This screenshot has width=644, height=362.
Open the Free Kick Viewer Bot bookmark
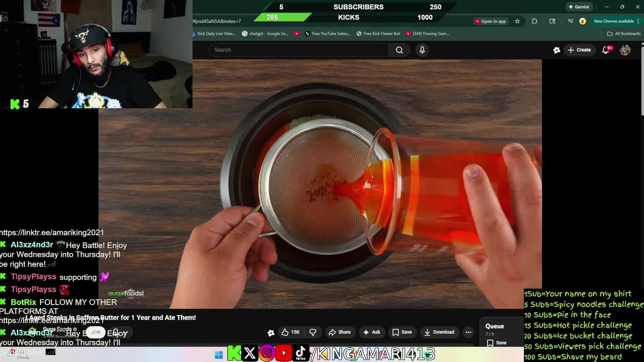(x=378, y=34)
